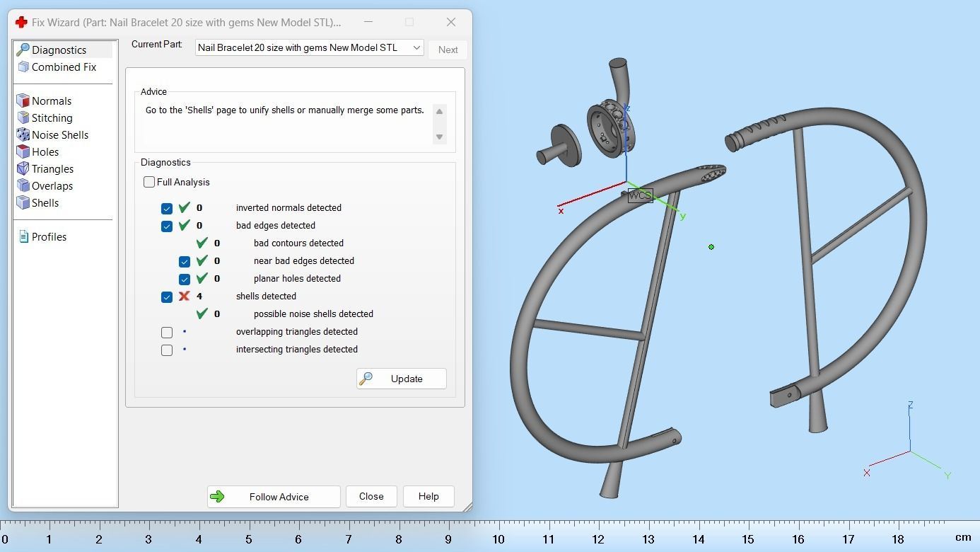Uncheck shells detected option

tap(167, 297)
